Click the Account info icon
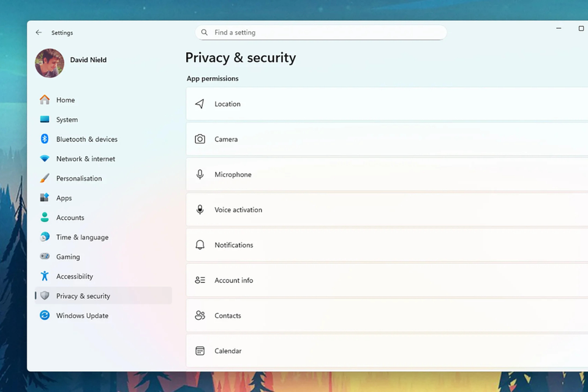588x392 pixels. (x=200, y=281)
